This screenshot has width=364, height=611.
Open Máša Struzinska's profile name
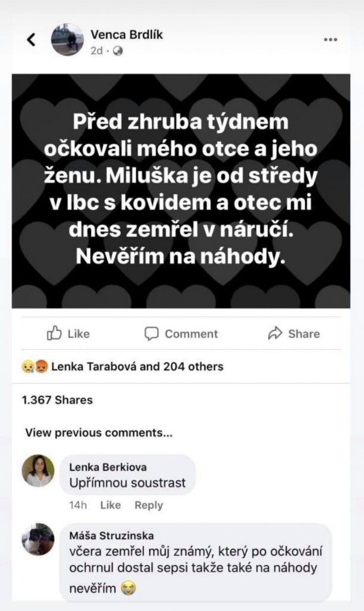pos(112,536)
